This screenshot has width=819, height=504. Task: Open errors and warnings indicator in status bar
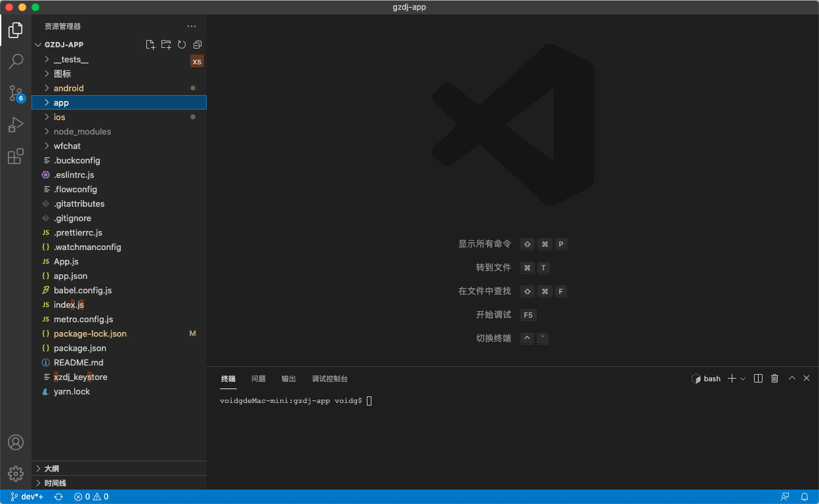[91, 497]
